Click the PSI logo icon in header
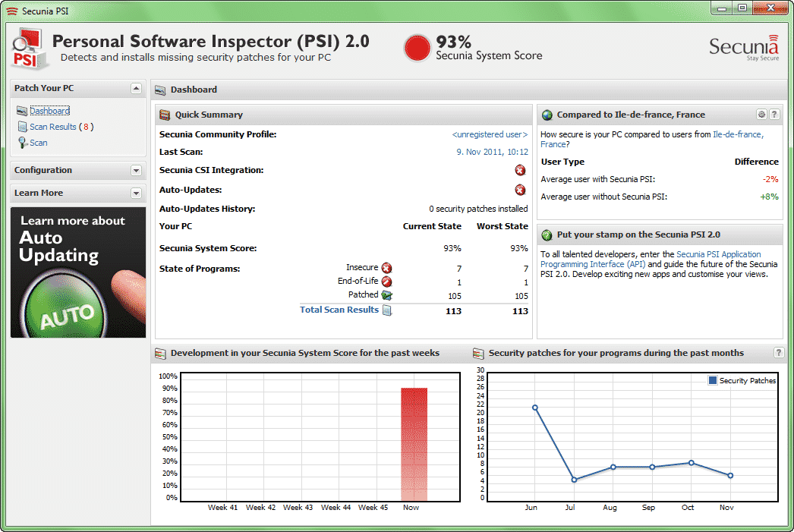794x532 pixels. (30, 49)
